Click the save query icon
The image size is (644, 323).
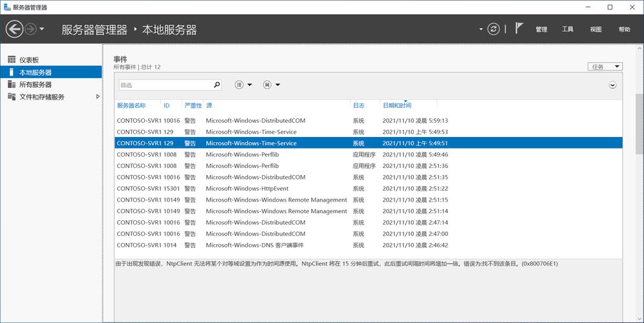(267, 85)
